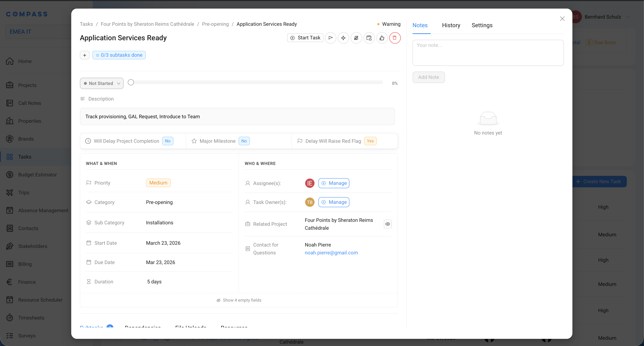Click the sparkle AI icon button

click(x=343, y=38)
